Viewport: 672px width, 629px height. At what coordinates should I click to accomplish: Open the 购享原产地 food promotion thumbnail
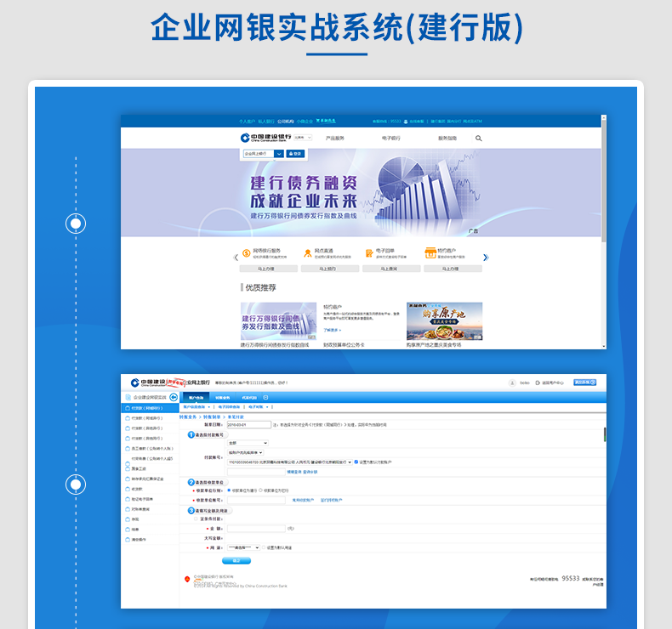(444, 321)
